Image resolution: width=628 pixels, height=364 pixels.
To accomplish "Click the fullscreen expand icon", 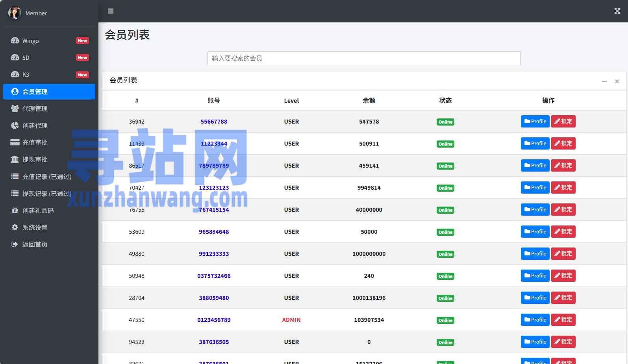I will pos(617,11).
